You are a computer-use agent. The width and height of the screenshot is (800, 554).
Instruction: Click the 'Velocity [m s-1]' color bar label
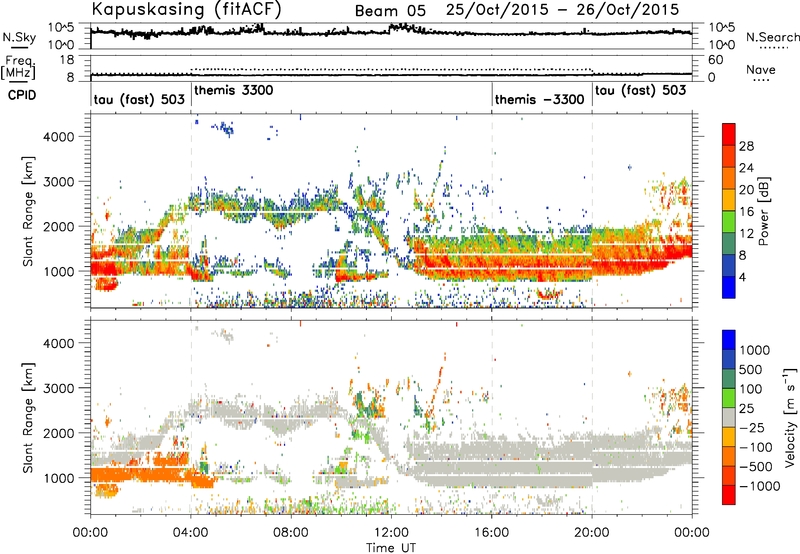pyautogui.click(x=790, y=417)
